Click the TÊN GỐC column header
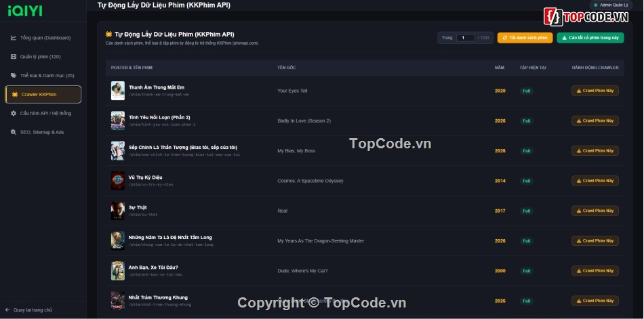Viewport: 644px width, 319px height. [x=286, y=67]
